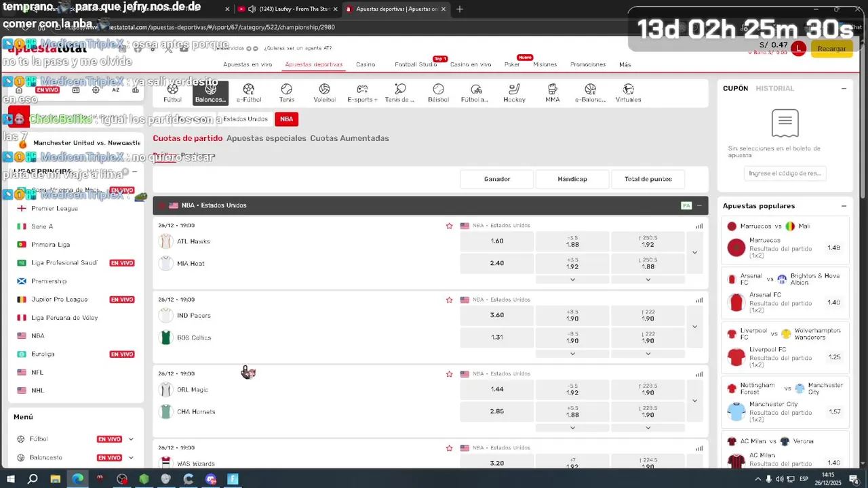Expand more handicap lines for Pacers vs Celtics
The height and width of the screenshot is (488, 868).
(x=572, y=354)
